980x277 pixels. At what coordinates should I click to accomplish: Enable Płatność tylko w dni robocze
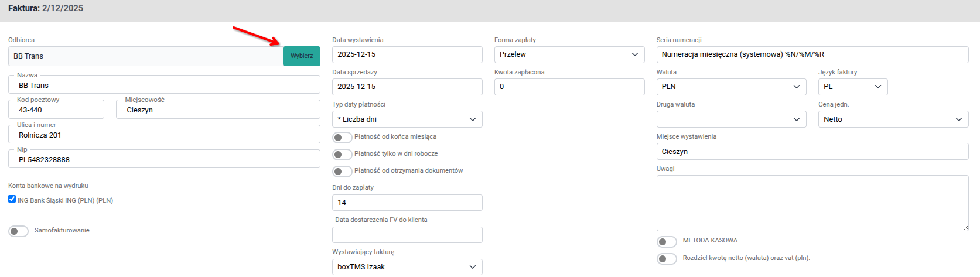tap(342, 155)
